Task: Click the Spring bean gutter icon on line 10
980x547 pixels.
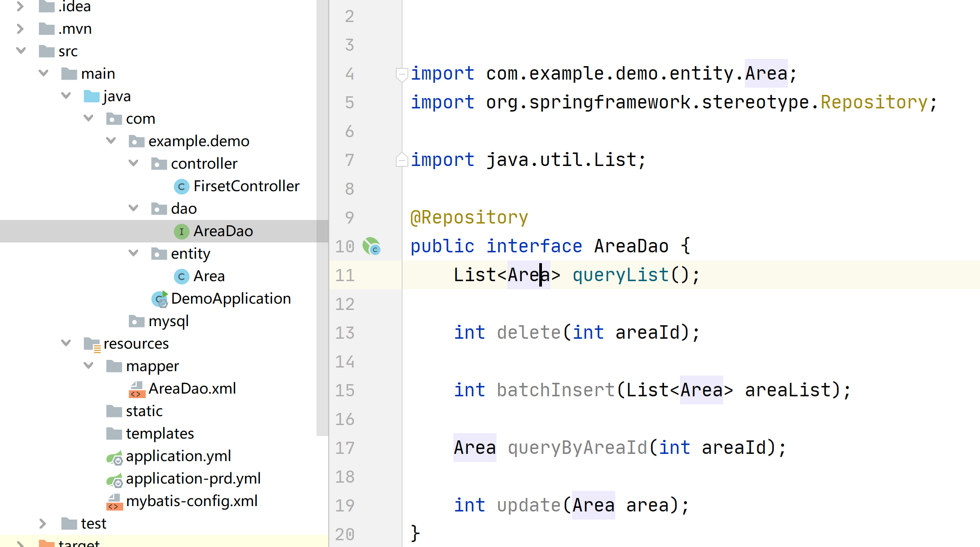Action: tap(371, 246)
